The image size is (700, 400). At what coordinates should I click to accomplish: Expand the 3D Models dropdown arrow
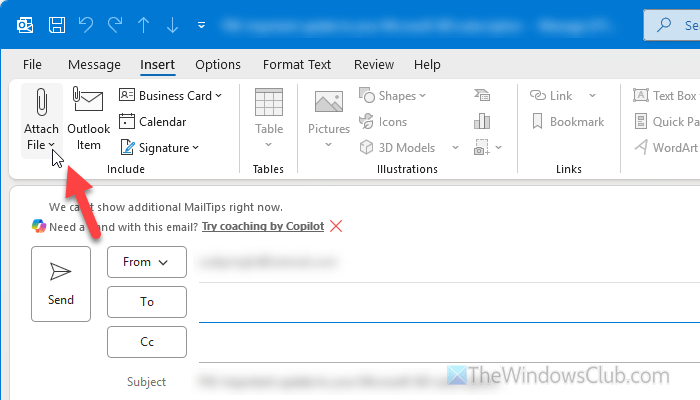(x=455, y=147)
